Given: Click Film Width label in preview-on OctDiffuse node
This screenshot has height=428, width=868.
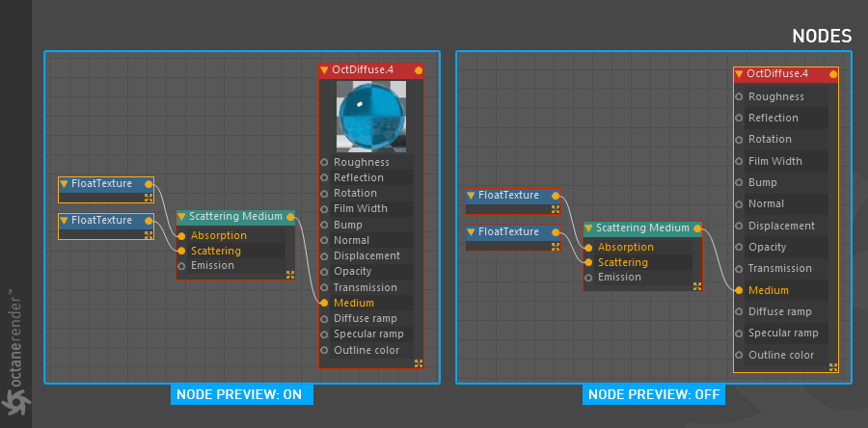Looking at the screenshot, I should click(361, 208).
